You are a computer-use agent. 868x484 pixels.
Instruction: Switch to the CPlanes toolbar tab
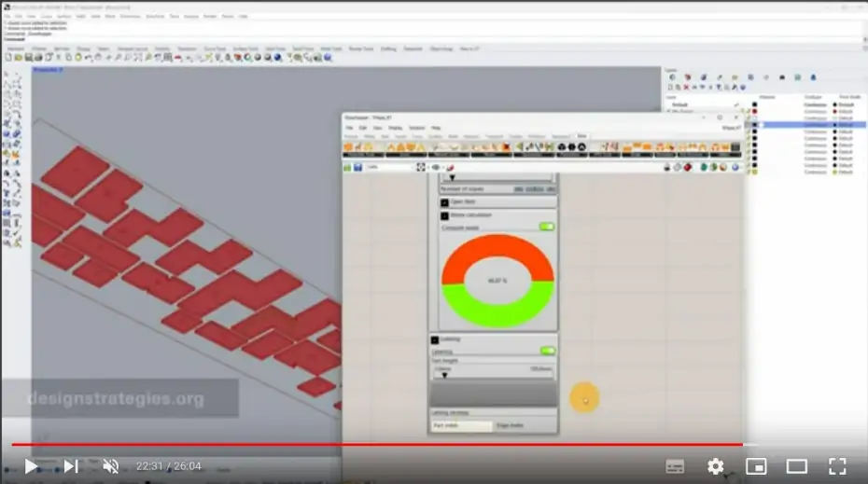pos(39,48)
